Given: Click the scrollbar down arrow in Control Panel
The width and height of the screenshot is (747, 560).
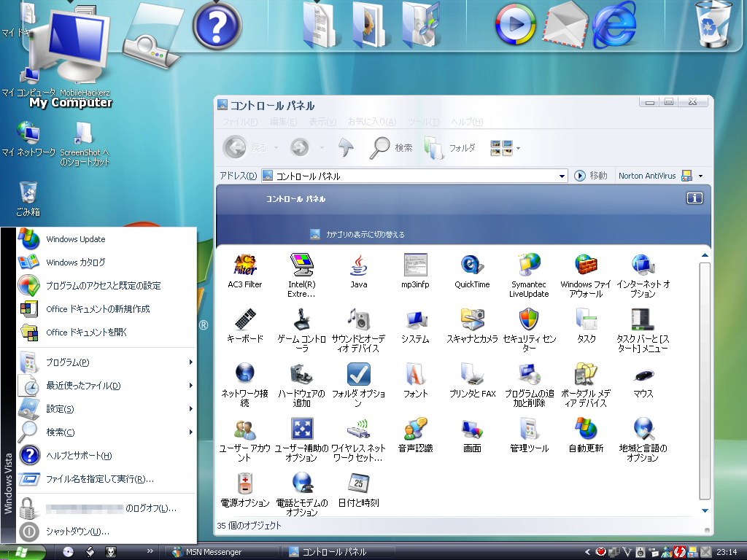Looking at the screenshot, I should pyautogui.click(x=705, y=510).
